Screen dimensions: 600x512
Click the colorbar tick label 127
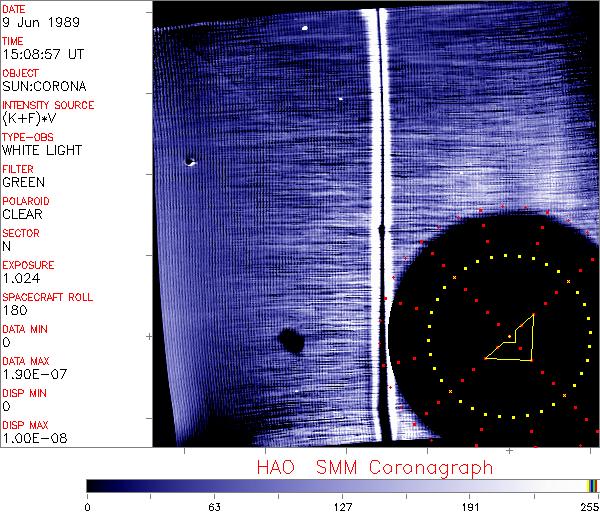coord(343,505)
